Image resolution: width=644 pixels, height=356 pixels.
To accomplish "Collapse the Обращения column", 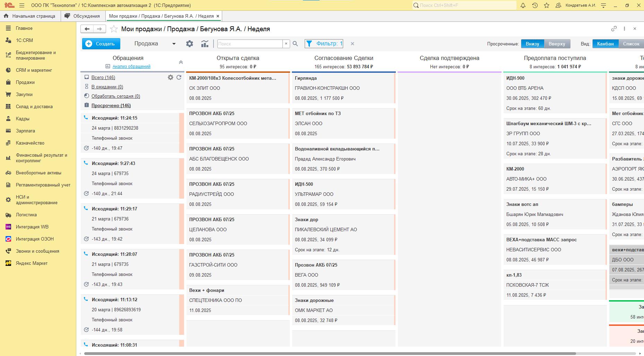I will (181, 62).
